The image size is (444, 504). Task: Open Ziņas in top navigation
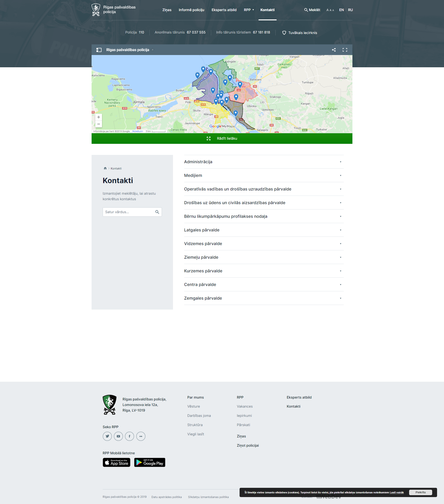pyautogui.click(x=167, y=10)
